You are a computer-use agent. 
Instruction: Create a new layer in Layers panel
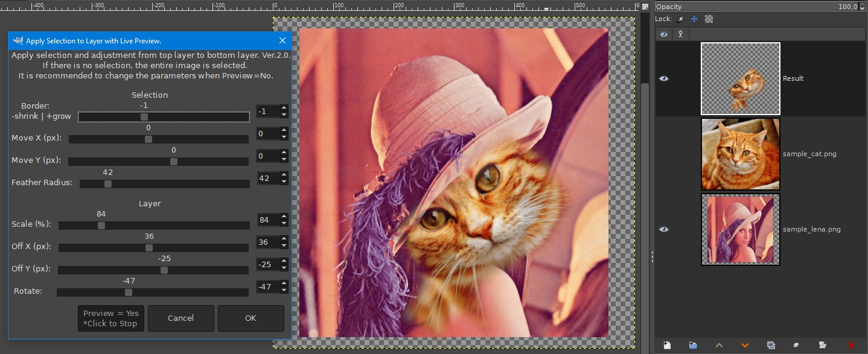pyautogui.click(x=667, y=345)
